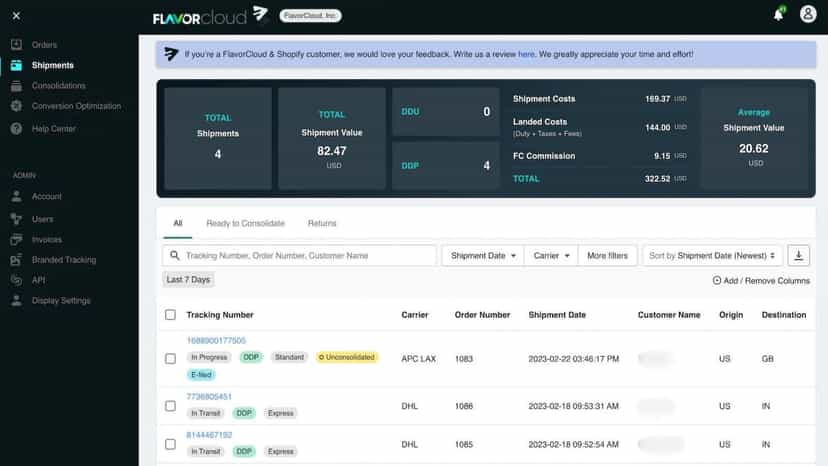Open the Sort by Shipment Date dropdown

[x=711, y=256]
